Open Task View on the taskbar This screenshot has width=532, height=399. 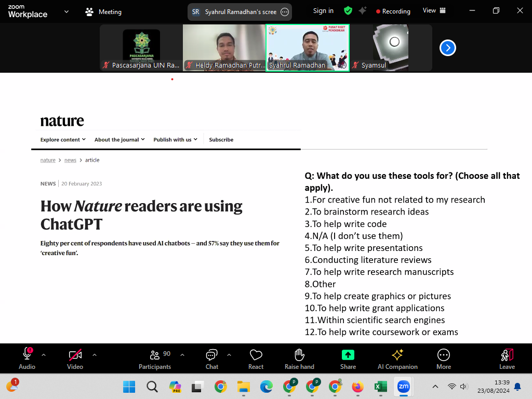click(x=197, y=387)
